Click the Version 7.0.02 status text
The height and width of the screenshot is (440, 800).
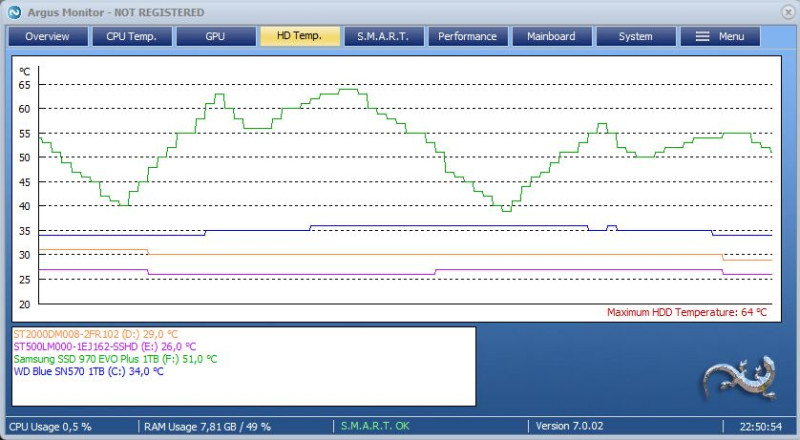569,426
